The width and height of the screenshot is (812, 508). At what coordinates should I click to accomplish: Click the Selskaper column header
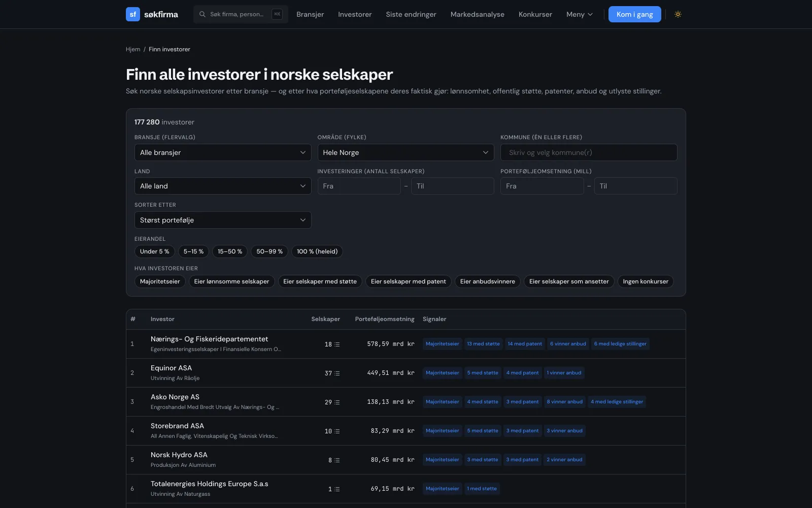click(326, 319)
